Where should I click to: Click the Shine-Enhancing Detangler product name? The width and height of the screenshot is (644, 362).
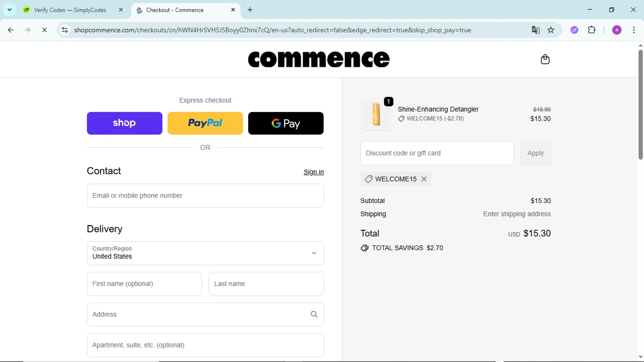tap(438, 110)
